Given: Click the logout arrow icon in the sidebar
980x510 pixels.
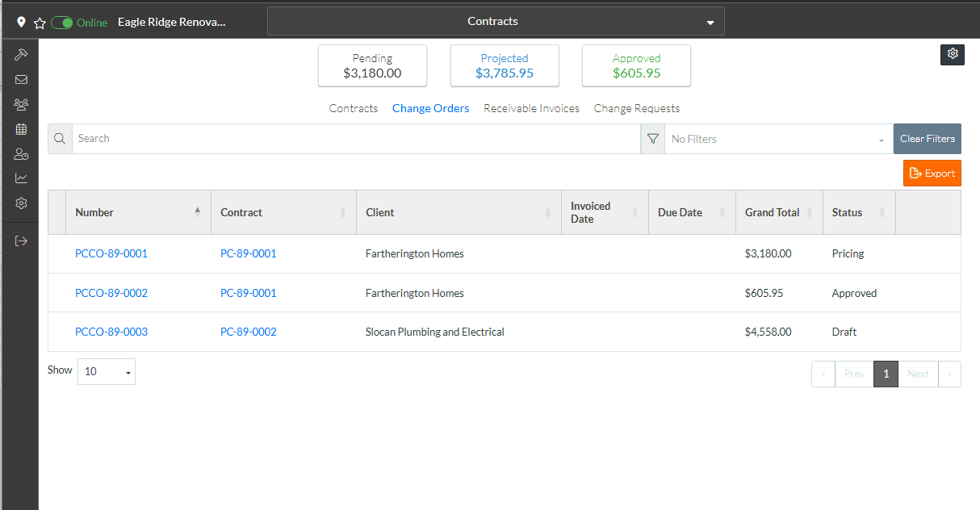Looking at the screenshot, I should tap(21, 240).
